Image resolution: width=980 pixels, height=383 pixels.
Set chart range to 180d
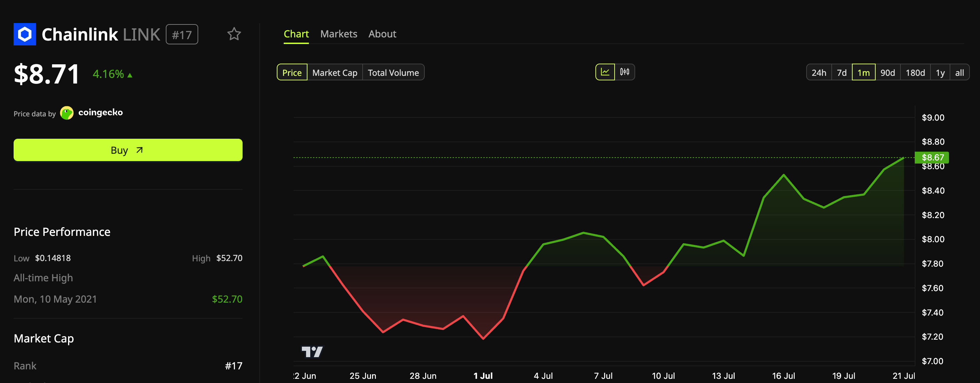915,72
